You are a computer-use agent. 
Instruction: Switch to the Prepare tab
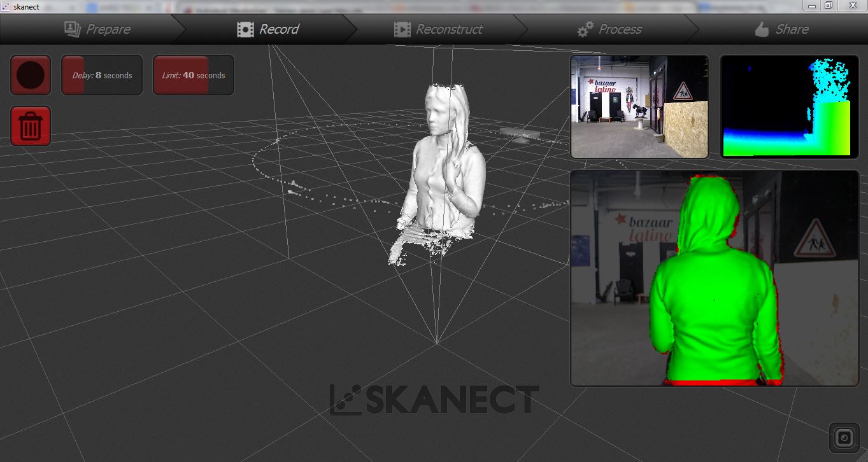tap(108, 29)
